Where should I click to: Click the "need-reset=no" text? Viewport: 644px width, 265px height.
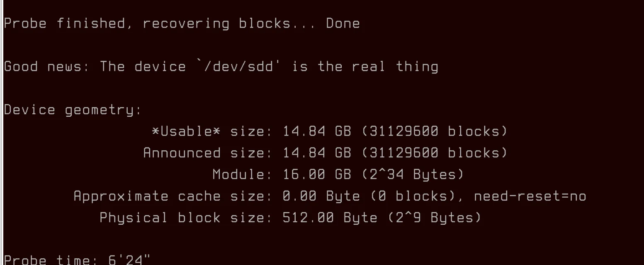point(530,196)
